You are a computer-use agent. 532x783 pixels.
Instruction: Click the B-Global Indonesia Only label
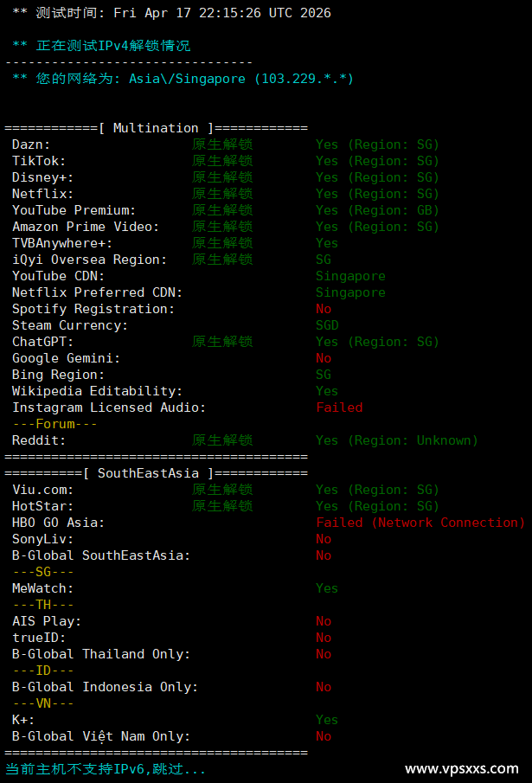[x=105, y=687]
